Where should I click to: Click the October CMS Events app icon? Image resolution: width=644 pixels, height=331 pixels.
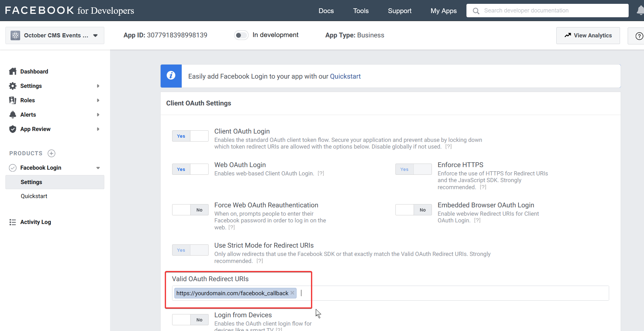(x=15, y=35)
